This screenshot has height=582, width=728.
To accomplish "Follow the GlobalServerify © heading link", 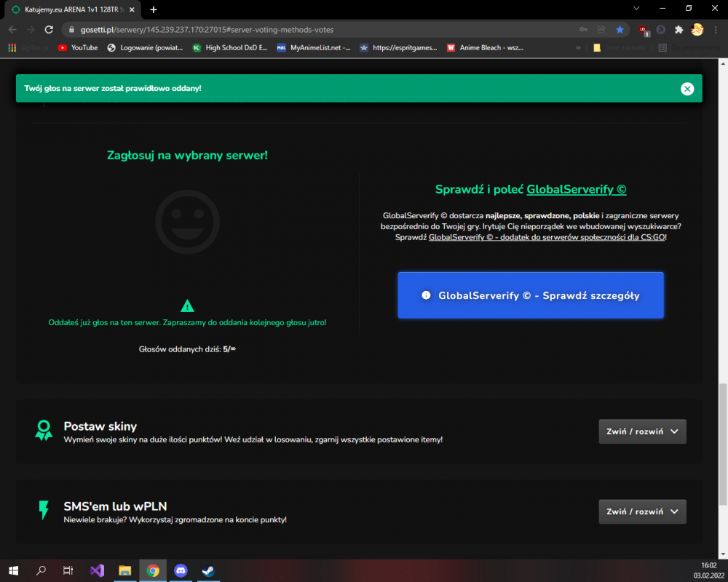I will click(576, 189).
